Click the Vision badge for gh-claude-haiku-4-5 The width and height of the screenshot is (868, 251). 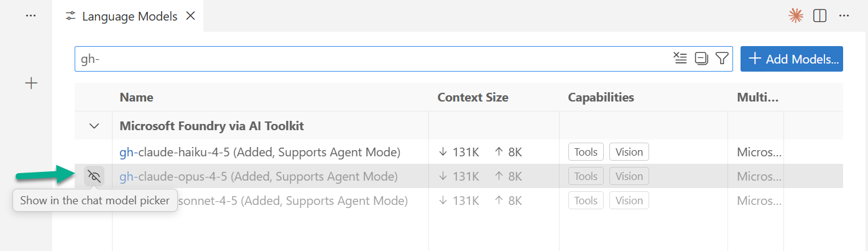pos(629,152)
